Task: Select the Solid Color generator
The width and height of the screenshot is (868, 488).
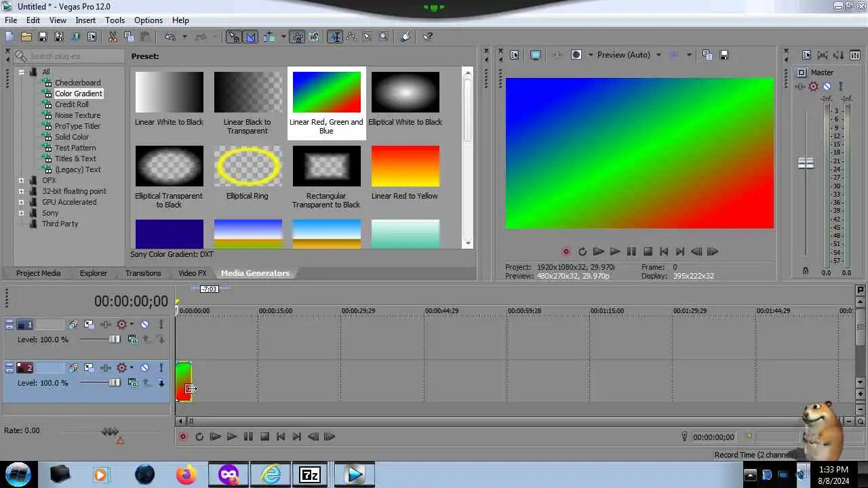Action: coord(72,137)
